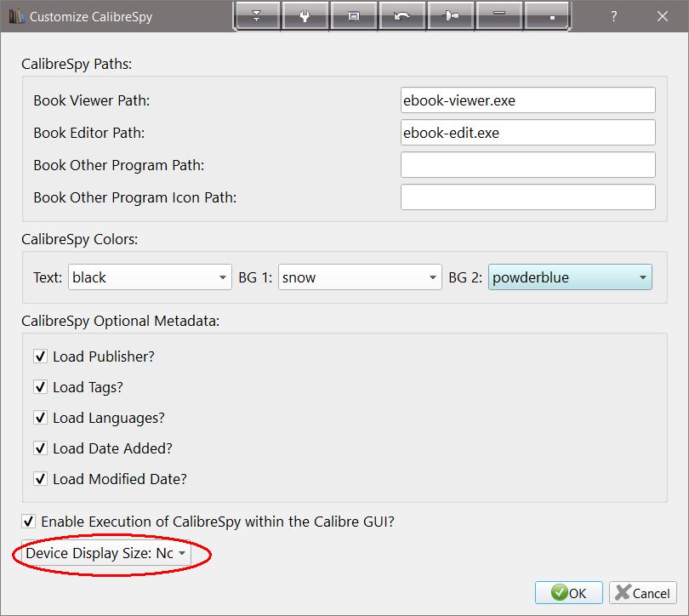The height and width of the screenshot is (616, 689).
Task: Click the Book Editor Path field
Action: (x=527, y=133)
